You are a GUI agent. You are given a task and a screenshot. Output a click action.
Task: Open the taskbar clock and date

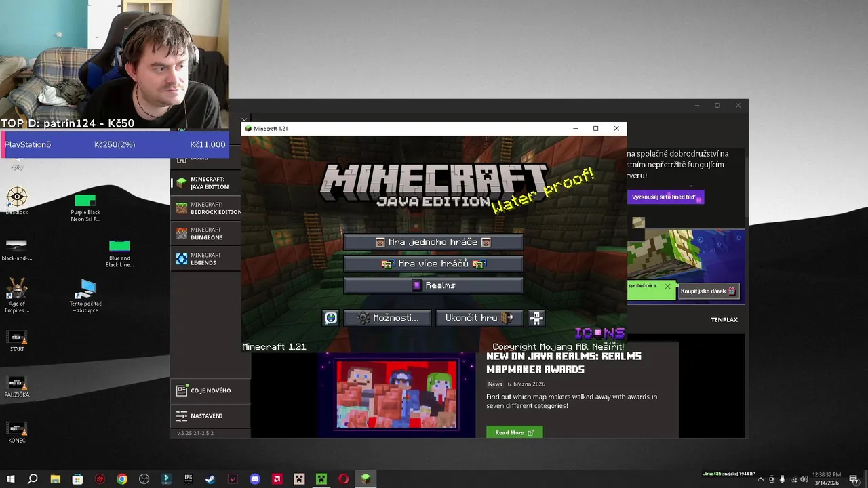pos(827,479)
